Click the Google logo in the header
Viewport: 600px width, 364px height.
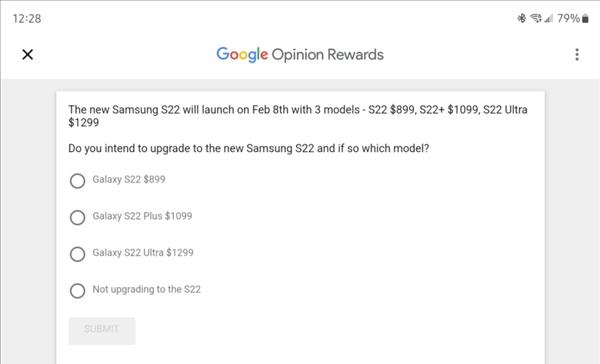coord(242,55)
